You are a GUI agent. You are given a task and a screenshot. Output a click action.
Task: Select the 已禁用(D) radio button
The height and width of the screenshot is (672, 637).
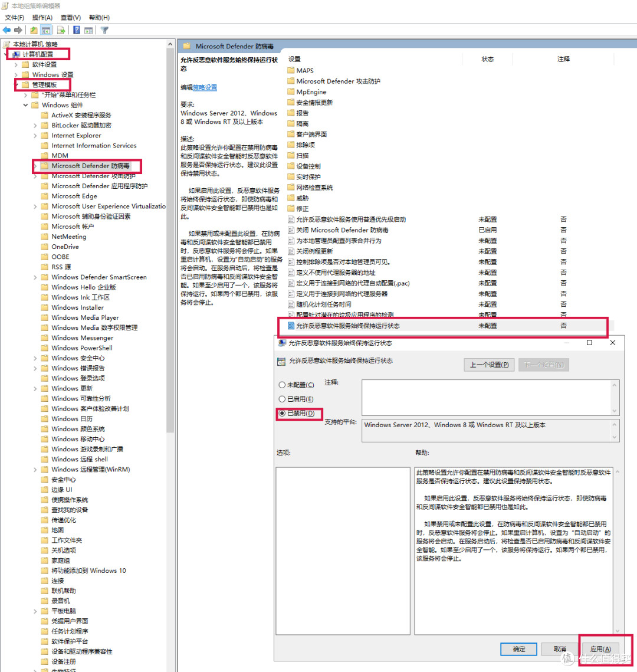[x=282, y=413]
